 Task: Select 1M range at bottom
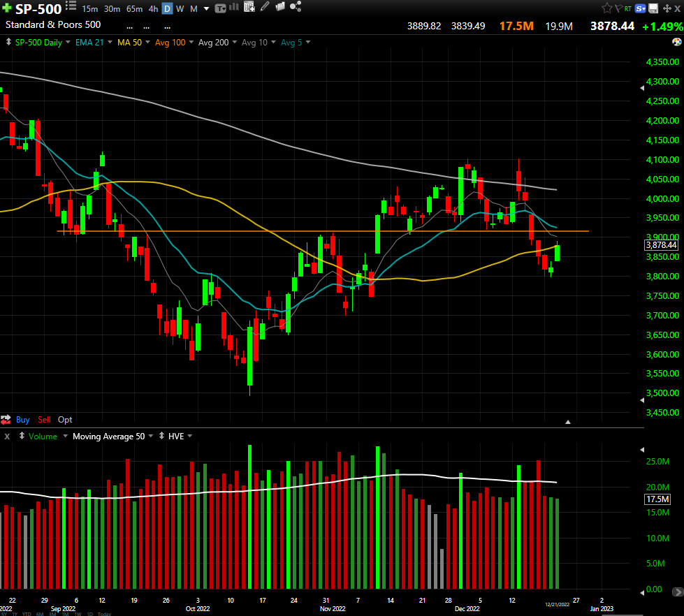(x=66, y=614)
